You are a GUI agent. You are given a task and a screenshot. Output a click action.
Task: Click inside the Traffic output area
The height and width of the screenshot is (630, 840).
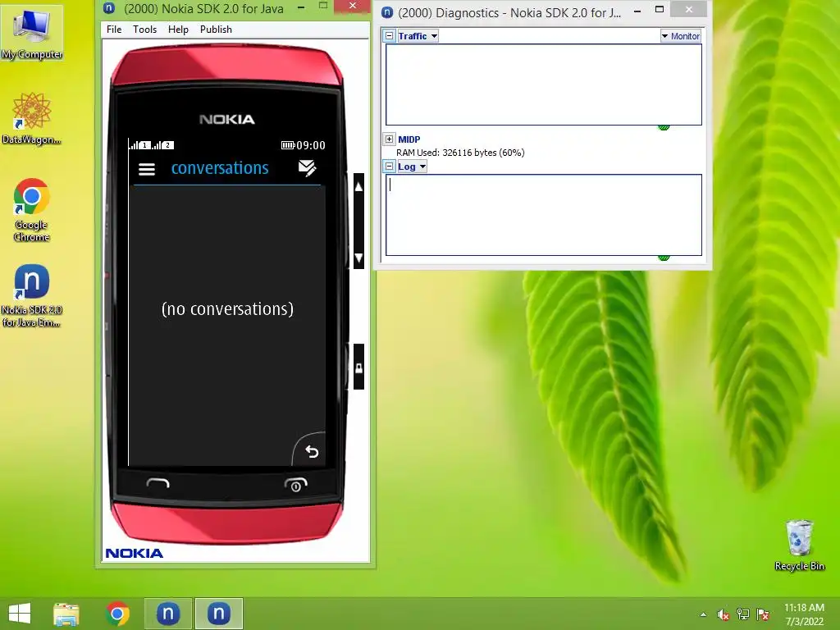coord(544,84)
